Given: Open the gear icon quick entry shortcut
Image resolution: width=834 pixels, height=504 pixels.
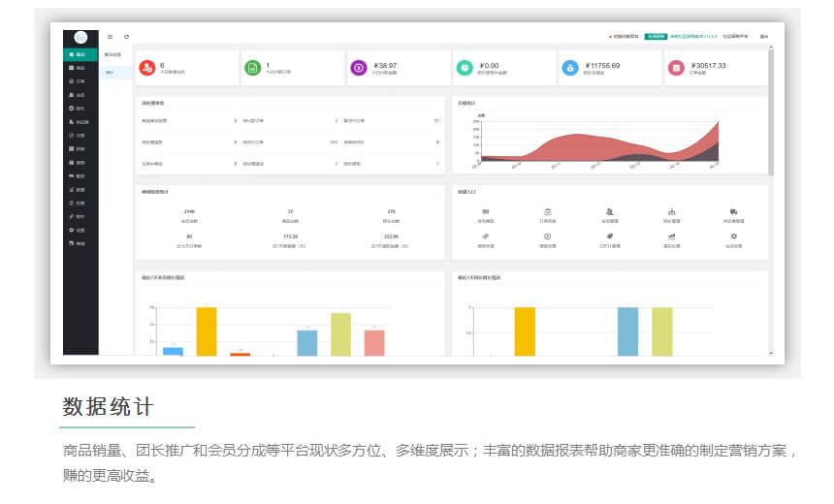Looking at the screenshot, I should pyautogui.click(x=733, y=236).
